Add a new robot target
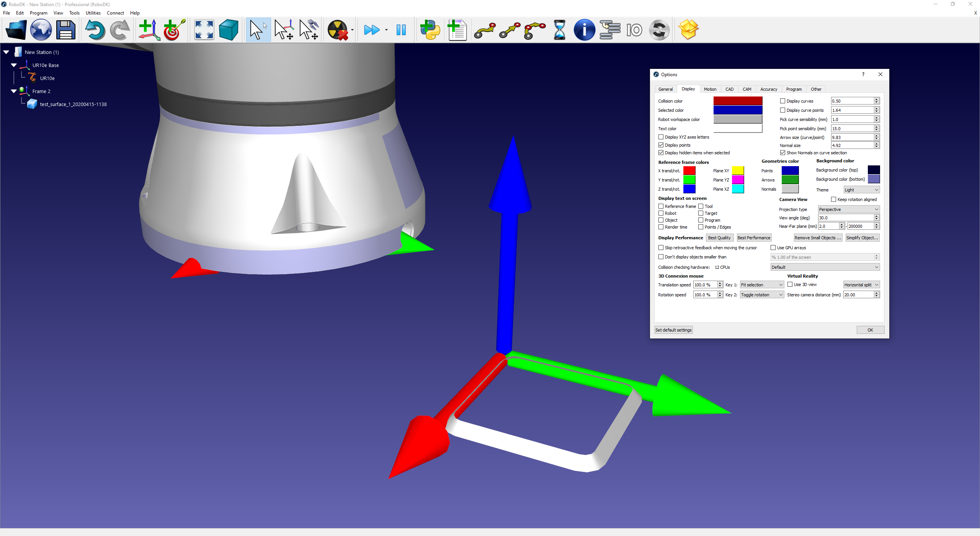 (x=175, y=30)
